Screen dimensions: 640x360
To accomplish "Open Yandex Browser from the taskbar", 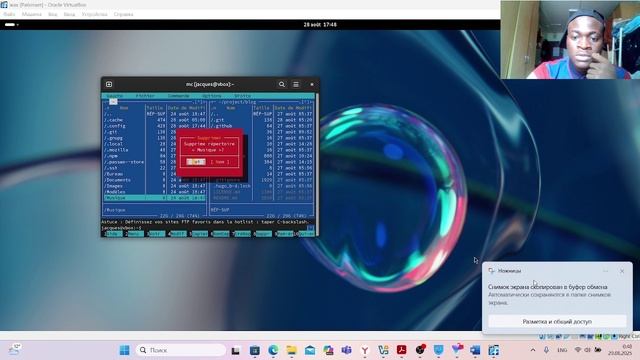I will (x=365, y=350).
